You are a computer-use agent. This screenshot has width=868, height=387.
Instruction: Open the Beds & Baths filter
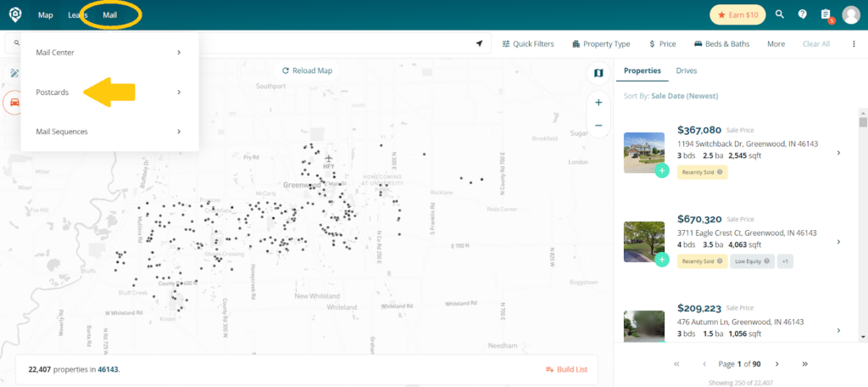721,43
